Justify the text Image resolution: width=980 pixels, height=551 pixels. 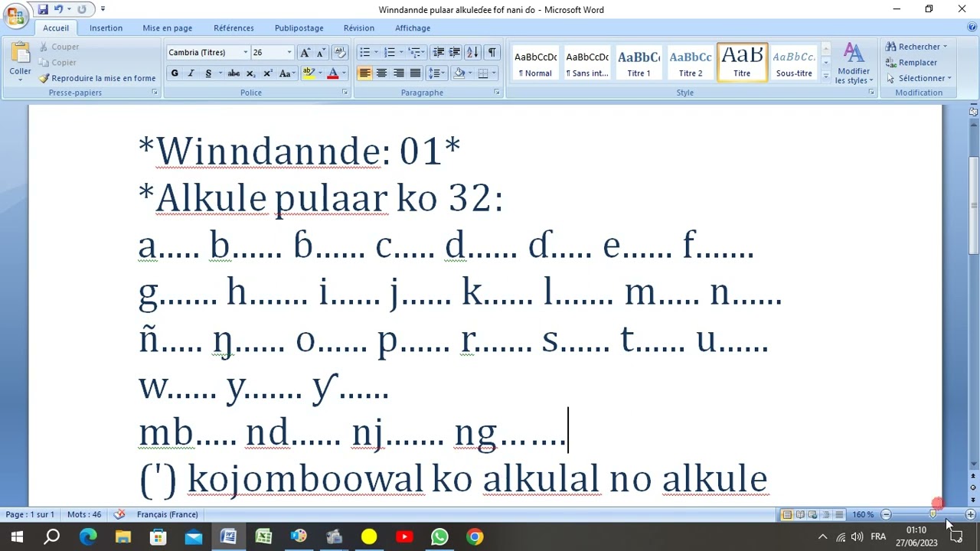[x=415, y=73]
